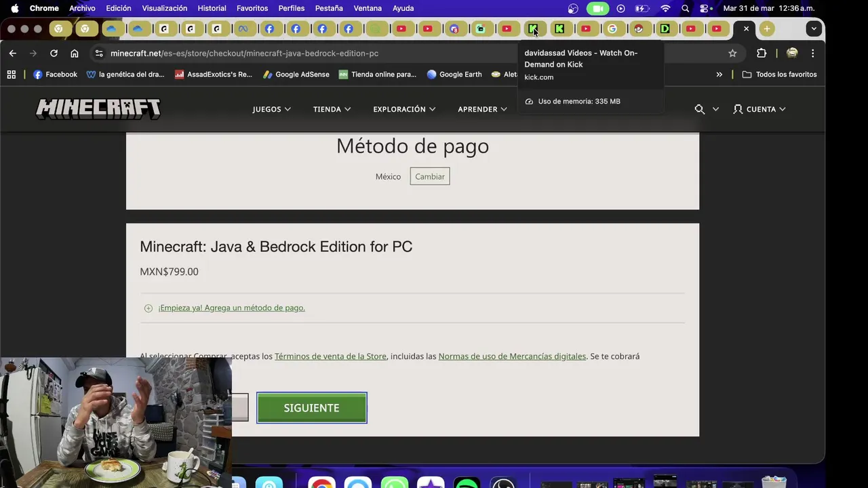Expand the CUENTA account dropdown

click(x=759, y=109)
